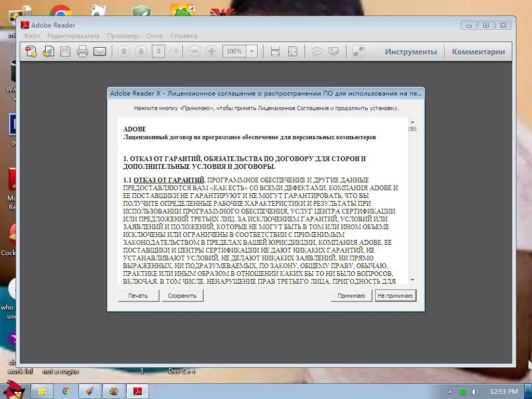532x399 pixels.
Task: Click the next page down arrow
Action: [141, 51]
